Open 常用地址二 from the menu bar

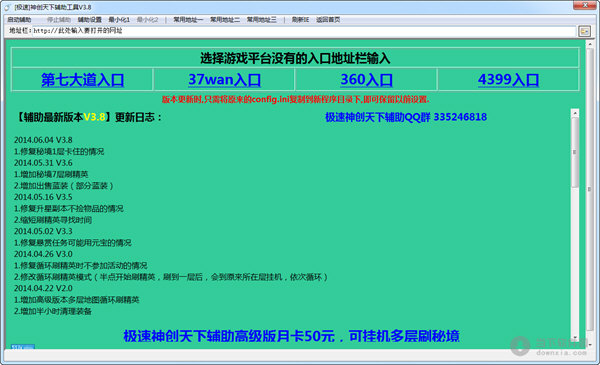(225, 20)
